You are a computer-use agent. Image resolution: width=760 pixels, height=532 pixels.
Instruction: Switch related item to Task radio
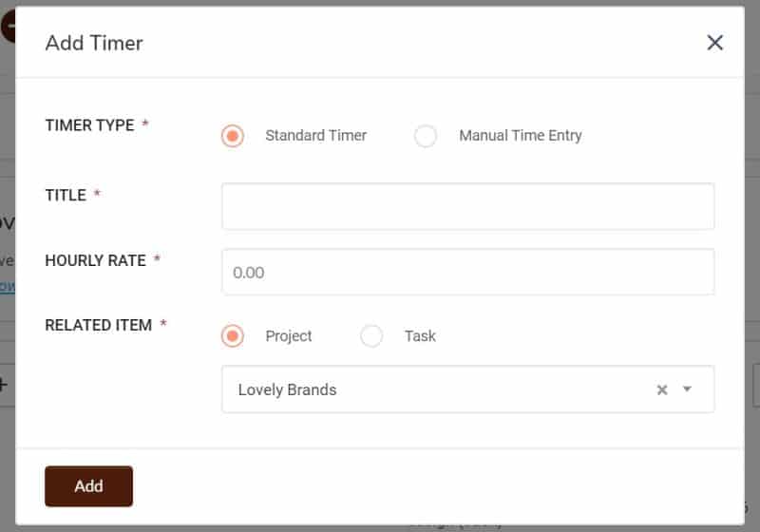371,335
